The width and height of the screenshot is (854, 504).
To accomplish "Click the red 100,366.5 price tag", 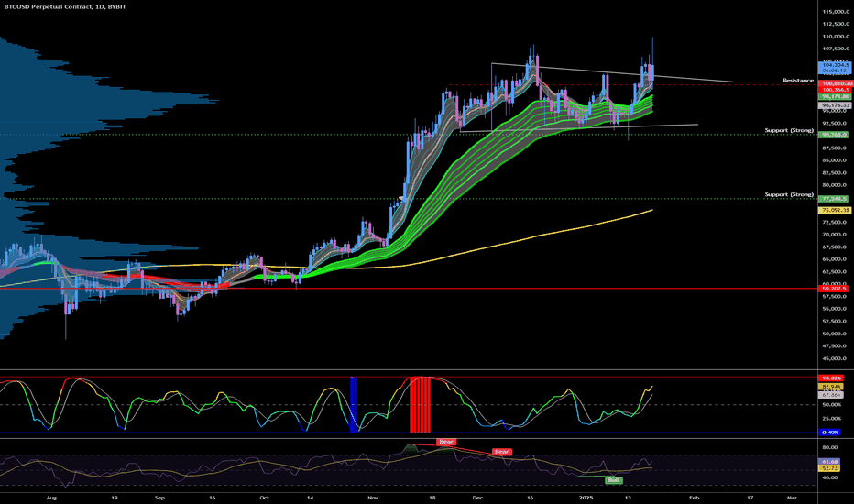I will click(x=835, y=90).
